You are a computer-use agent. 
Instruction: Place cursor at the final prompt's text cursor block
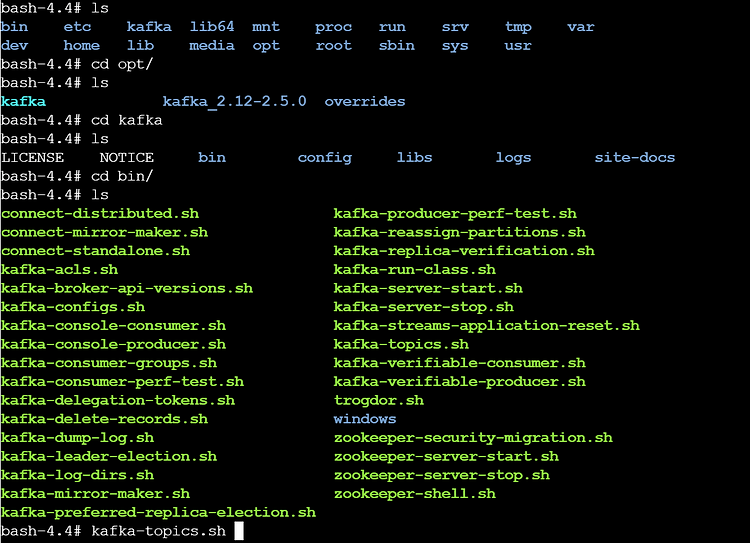coord(239,531)
